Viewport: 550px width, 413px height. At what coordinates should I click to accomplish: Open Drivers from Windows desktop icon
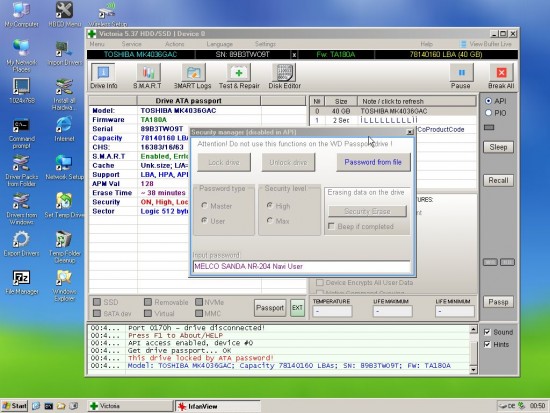pos(21,209)
